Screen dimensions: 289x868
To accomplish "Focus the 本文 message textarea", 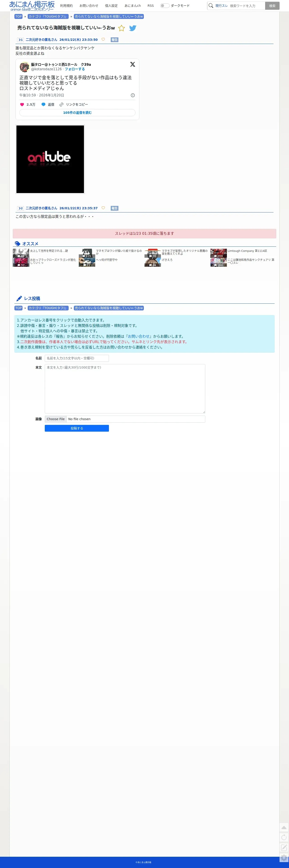I will coord(125,389).
